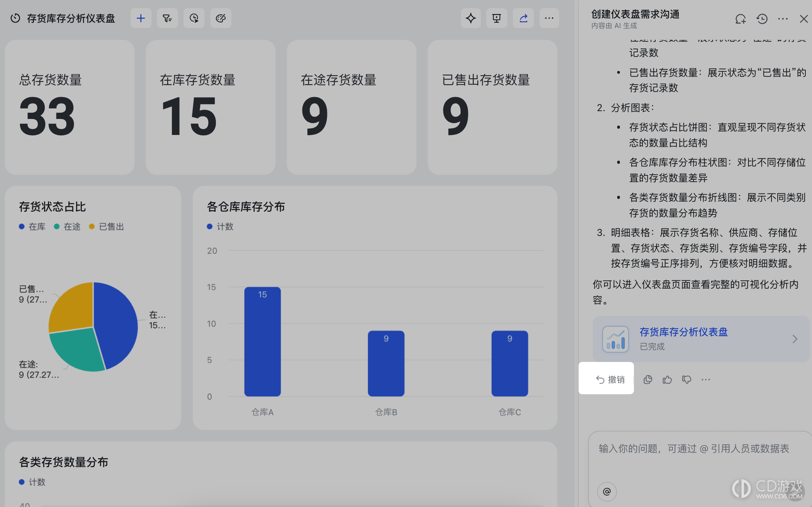
Task: Copy the AI response
Action: pos(648,379)
